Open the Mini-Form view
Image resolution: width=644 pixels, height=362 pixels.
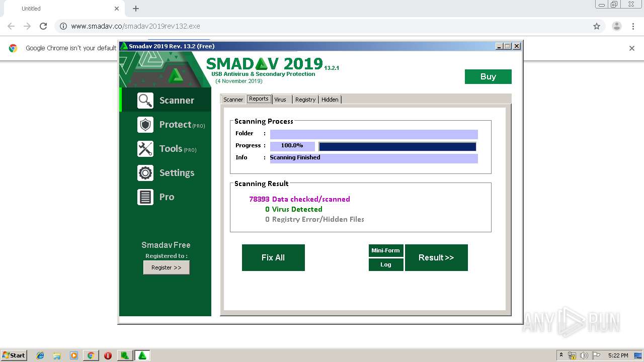click(x=385, y=250)
